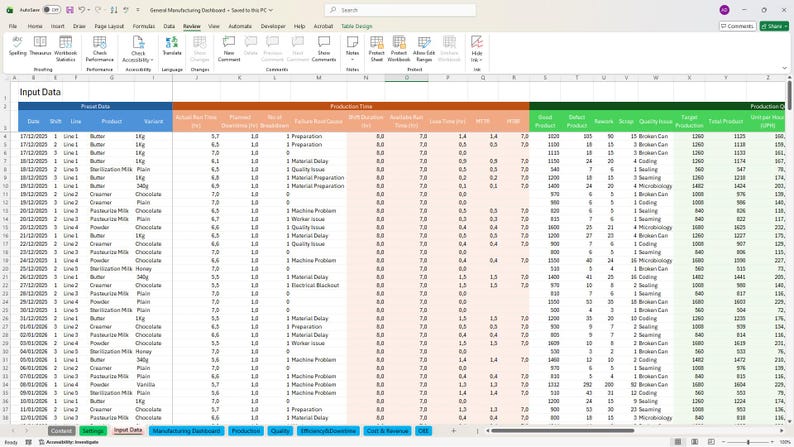Click the Search box in the title bar
Image resolution: width=794 pixels, height=447 pixels.
[x=400, y=10]
